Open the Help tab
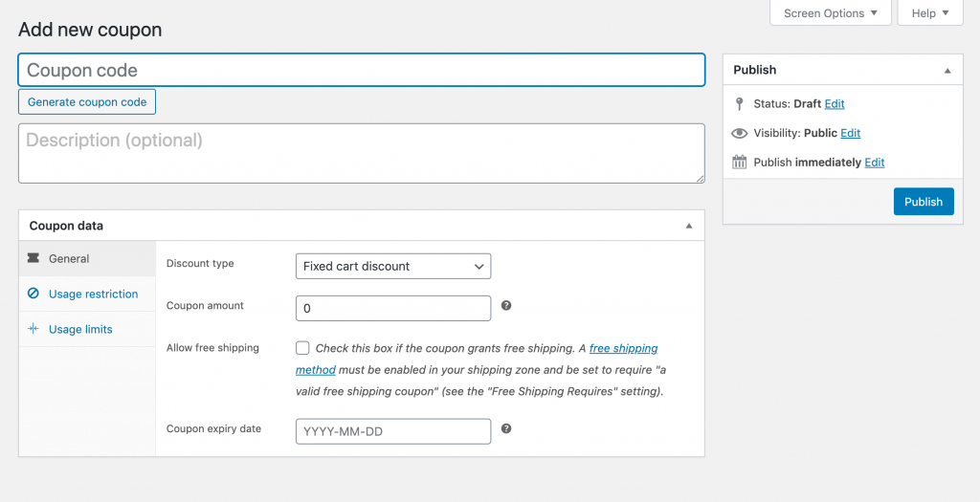 pos(930,13)
